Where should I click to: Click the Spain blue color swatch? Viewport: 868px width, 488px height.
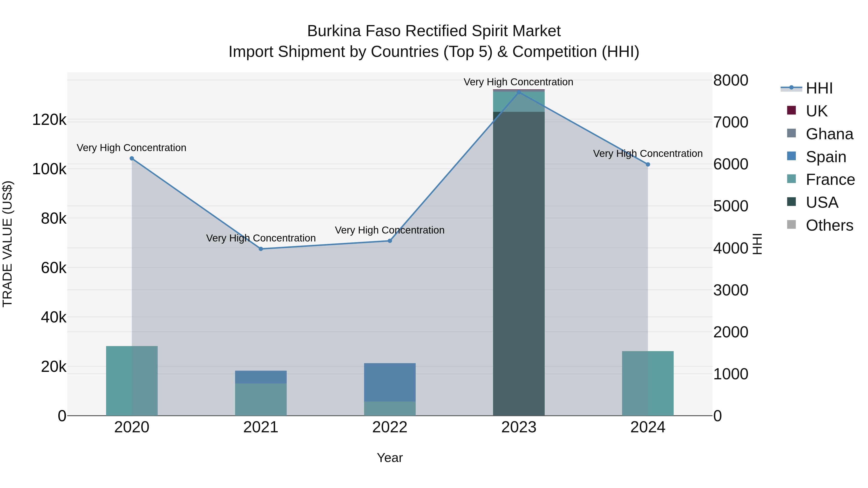point(791,156)
